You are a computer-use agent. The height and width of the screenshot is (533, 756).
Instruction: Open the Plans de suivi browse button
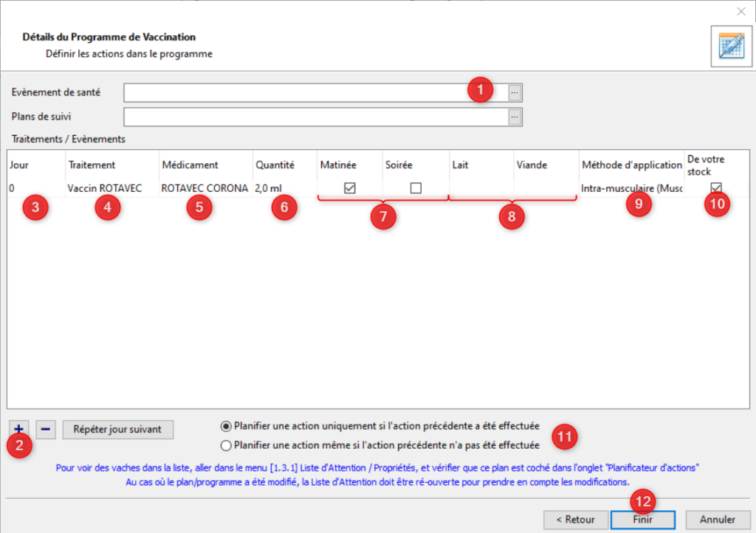(515, 117)
